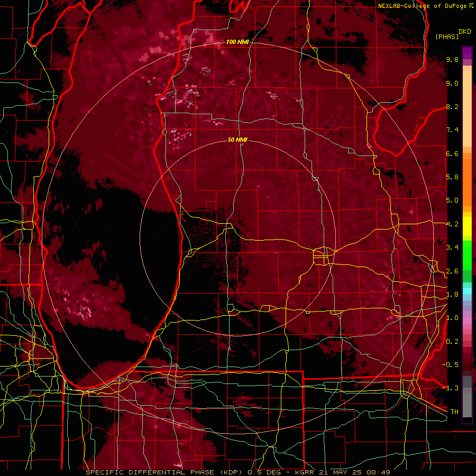476x476 pixels.
Task: Click the 21 MAY 25 date text
Action: point(341,472)
